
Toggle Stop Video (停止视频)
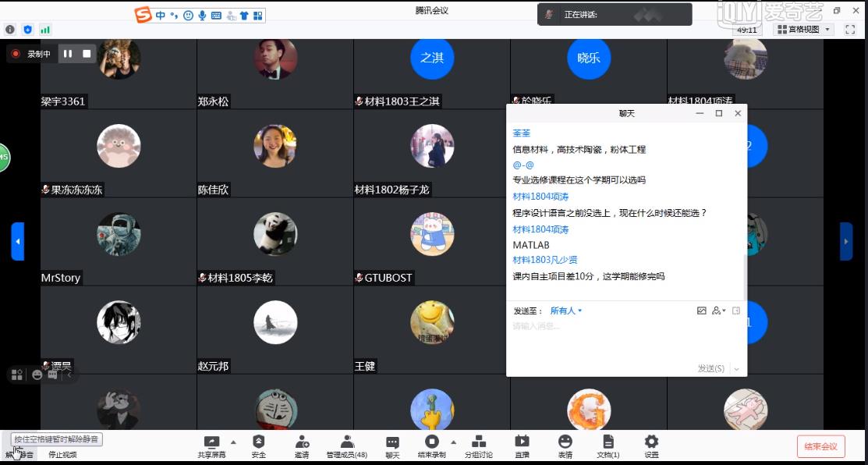tap(62, 454)
